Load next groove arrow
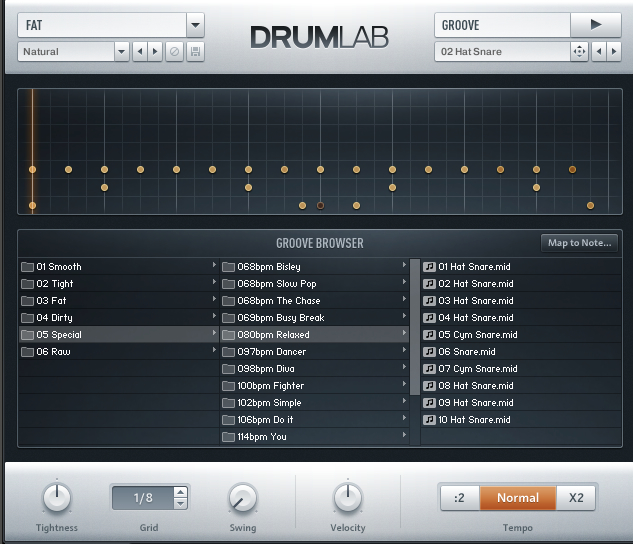 click(x=614, y=52)
